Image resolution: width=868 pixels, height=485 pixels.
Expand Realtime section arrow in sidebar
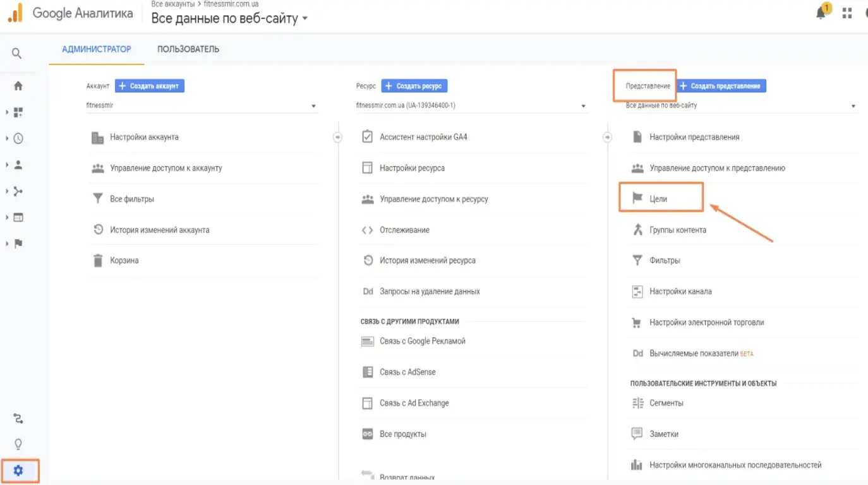point(7,139)
